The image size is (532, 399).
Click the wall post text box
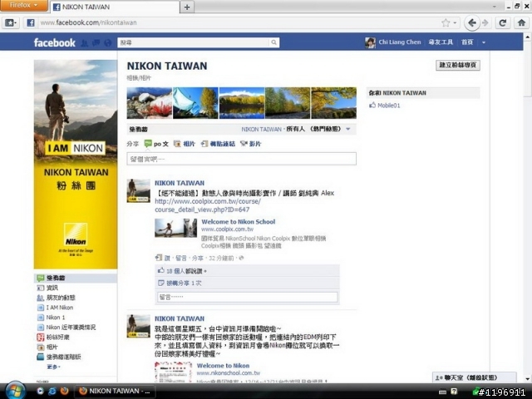(242, 159)
